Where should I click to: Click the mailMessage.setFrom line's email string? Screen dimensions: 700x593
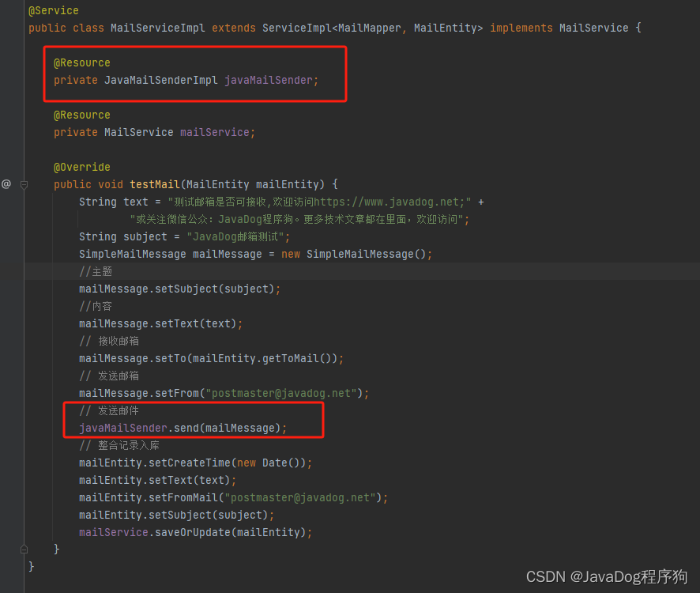(281, 394)
